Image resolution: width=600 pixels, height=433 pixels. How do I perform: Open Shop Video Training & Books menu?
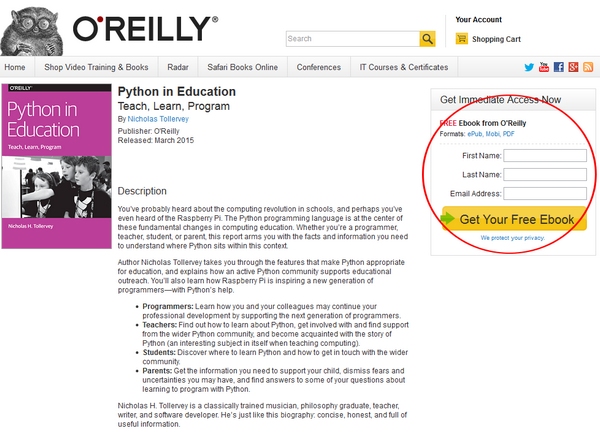(x=96, y=67)
